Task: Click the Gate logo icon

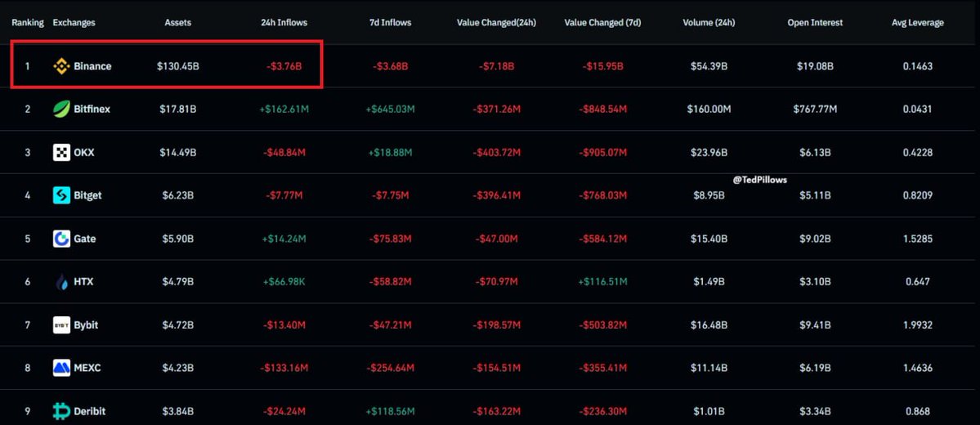Action: point(61,239)
